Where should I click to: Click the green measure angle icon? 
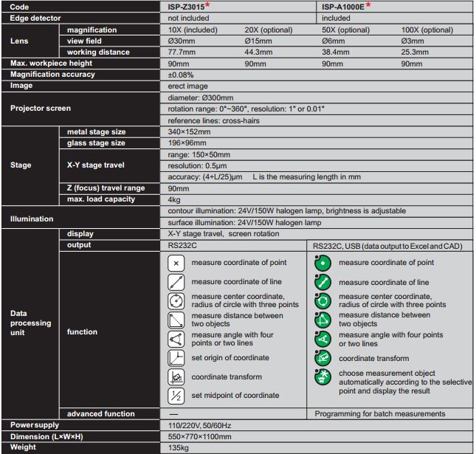pos(322,339)
